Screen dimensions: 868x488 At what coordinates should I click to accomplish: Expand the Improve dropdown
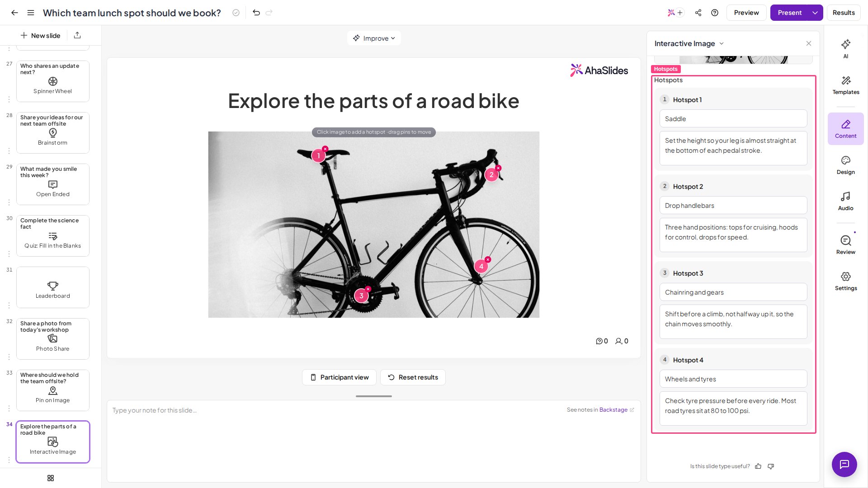point(374,38)
